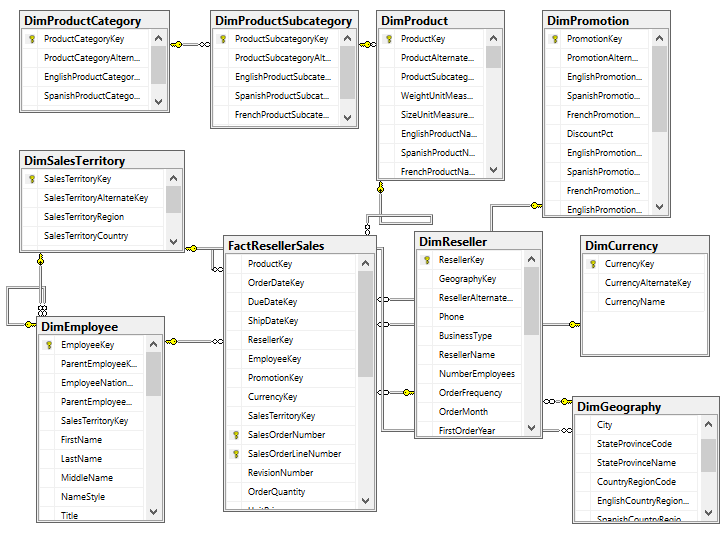Select the CurrencyName column row
The width and height of the screenshot is (728, 534).
(644, 302)
